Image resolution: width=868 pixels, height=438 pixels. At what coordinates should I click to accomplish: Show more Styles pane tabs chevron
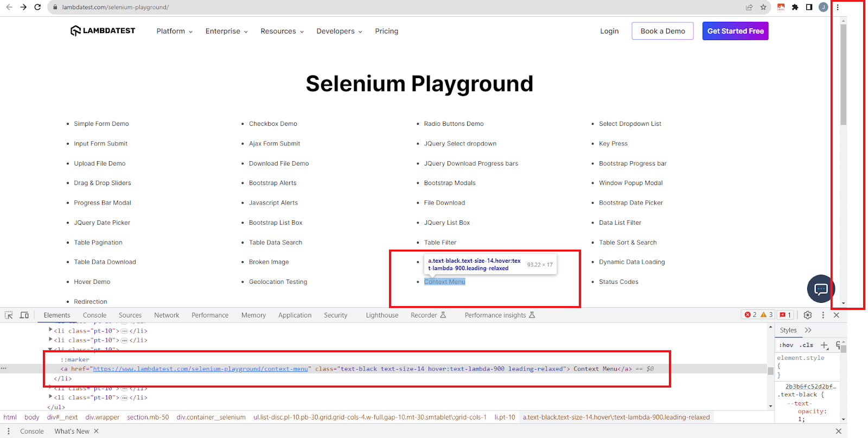click(808, 330)
